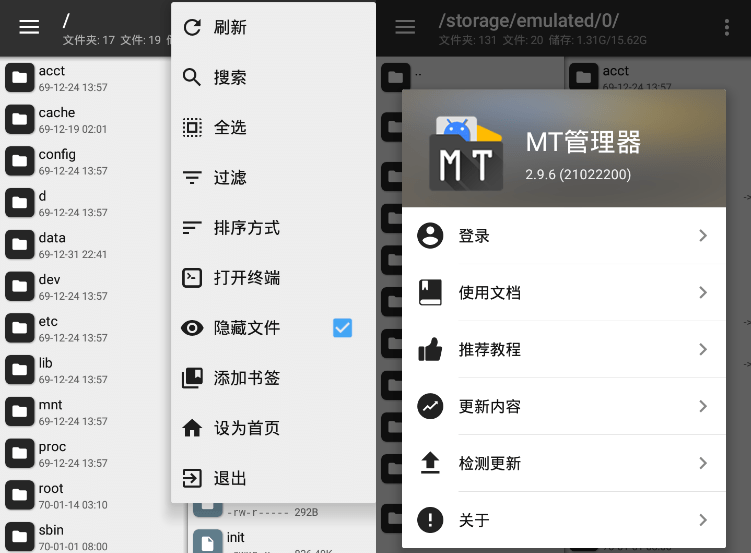Click the exit door arrow icon
The height and width of the screenshot is (553, 751).
(x=192, y=478)
